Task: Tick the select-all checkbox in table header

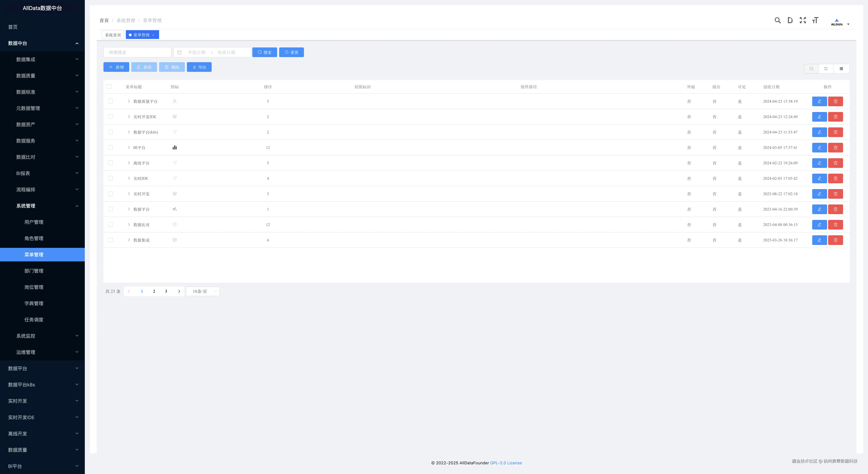Action: click(x=109, y=87)
